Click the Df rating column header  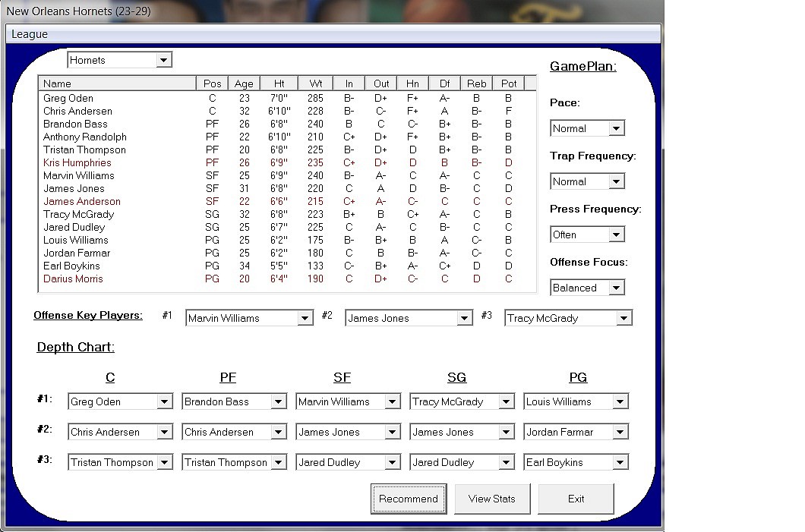[444, 83]
